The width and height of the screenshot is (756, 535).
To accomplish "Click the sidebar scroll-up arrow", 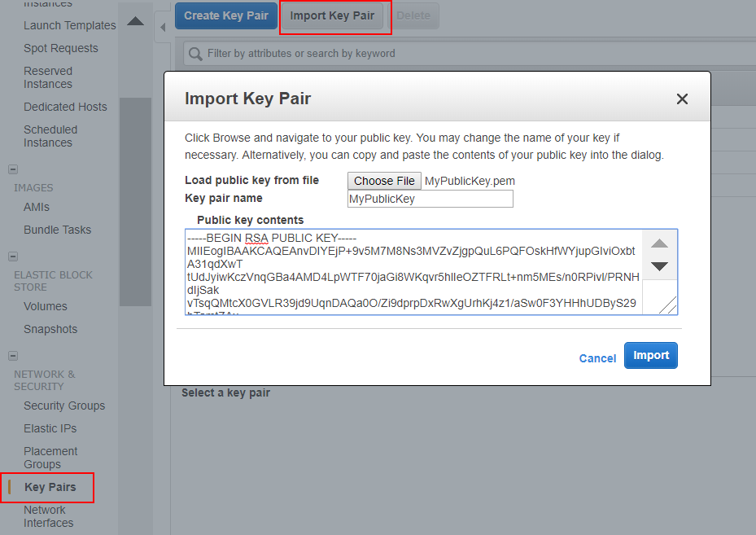I will 136,21.
